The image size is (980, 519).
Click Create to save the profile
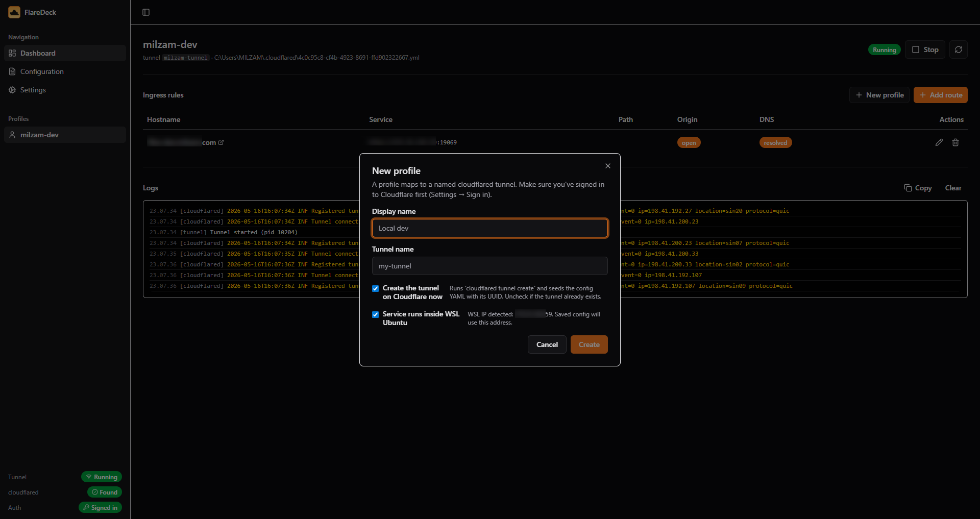pos(589,344)
